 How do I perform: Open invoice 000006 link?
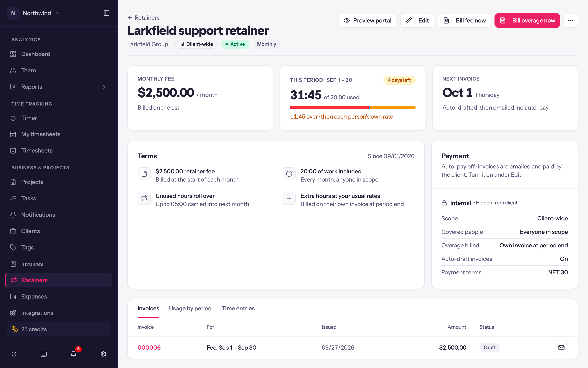pos(149,348)
